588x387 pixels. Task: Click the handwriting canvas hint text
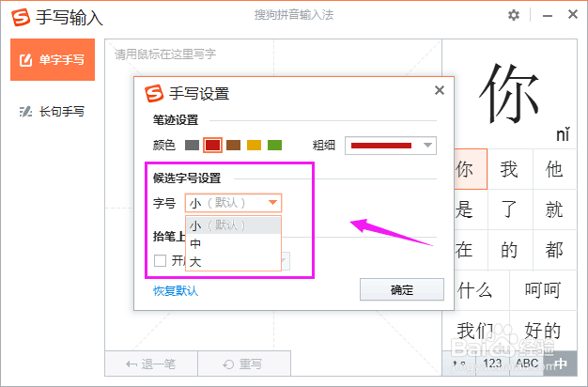click(x=165, y=54)
